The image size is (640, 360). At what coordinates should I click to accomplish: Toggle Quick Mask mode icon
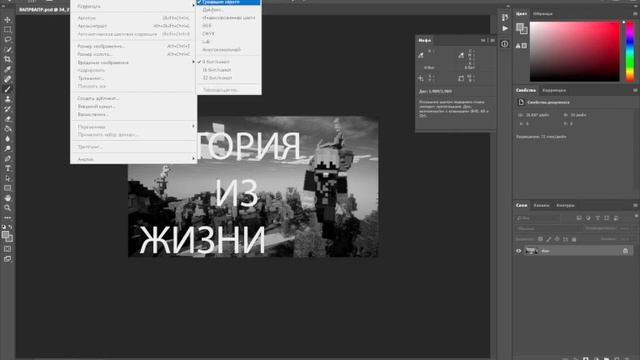pos(7,249)
